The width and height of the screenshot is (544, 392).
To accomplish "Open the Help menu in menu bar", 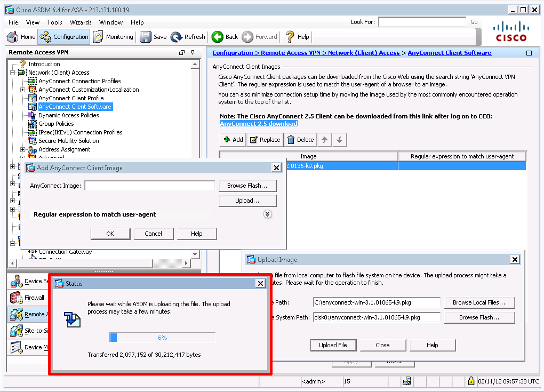I will (137, 22).
